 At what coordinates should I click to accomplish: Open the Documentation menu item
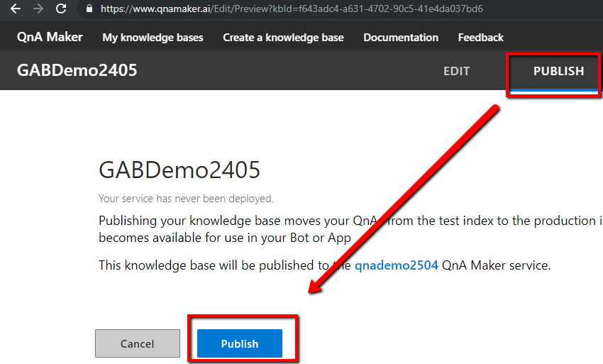401,38
